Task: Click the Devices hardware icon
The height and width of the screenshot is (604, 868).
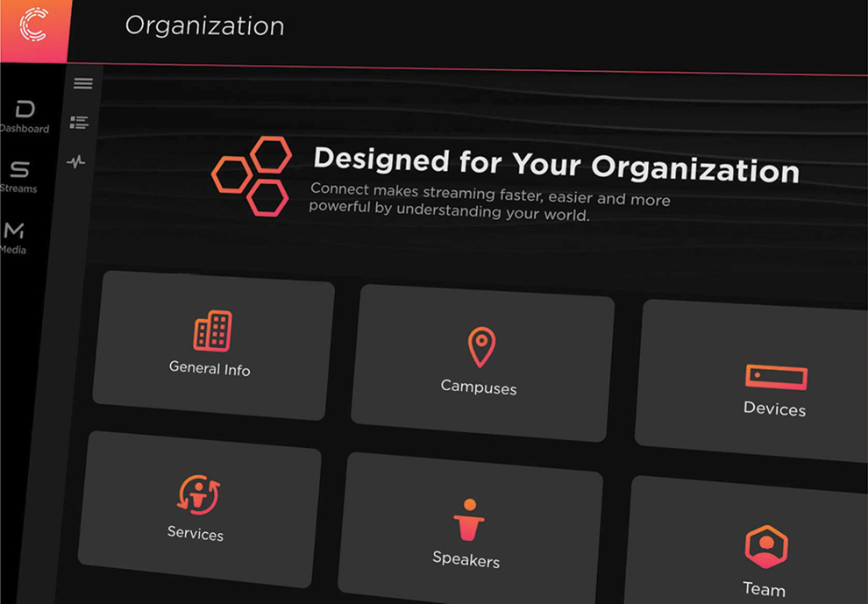Action: (776, 377)
